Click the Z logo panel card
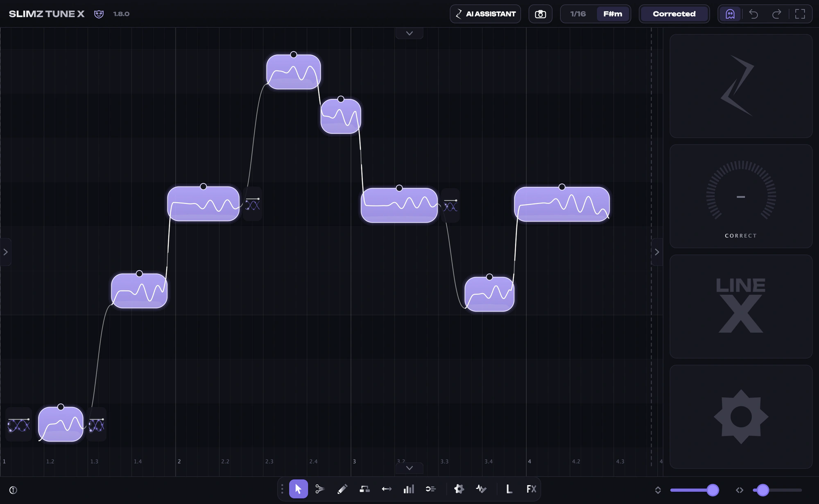The image size is (819, 504). pos(741,86)
